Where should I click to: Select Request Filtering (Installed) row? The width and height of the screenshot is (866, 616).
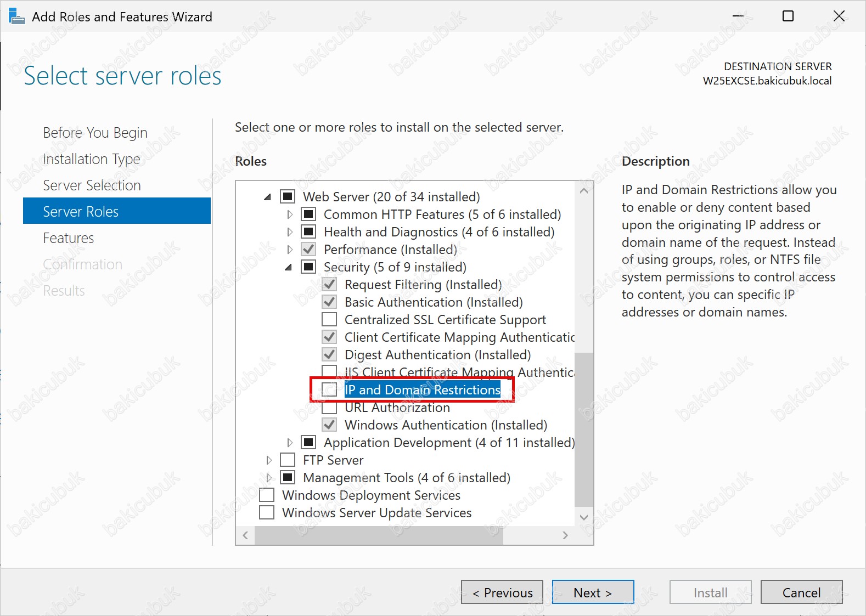[x=423, y=284]
